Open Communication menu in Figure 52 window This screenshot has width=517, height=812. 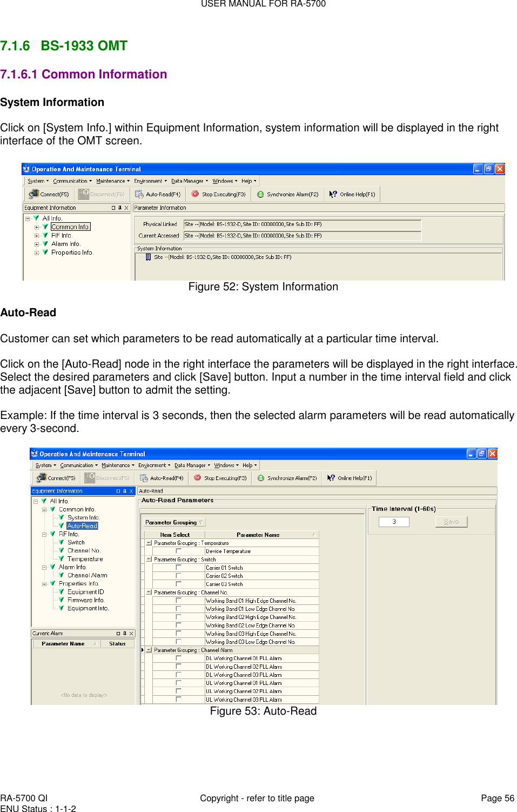pos(72,181)
